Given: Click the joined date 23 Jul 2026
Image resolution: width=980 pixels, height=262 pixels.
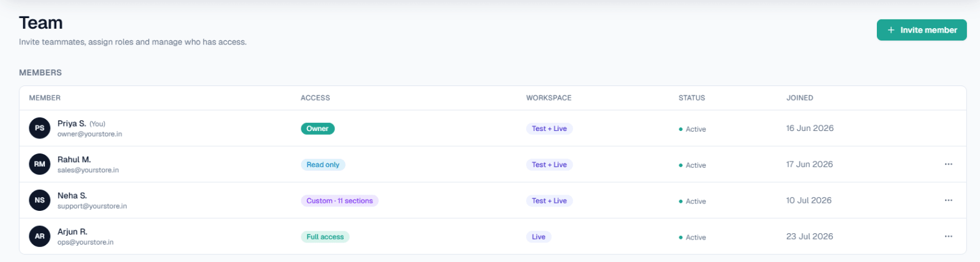Looking at the screenshot, I should (x=809, y=237).
